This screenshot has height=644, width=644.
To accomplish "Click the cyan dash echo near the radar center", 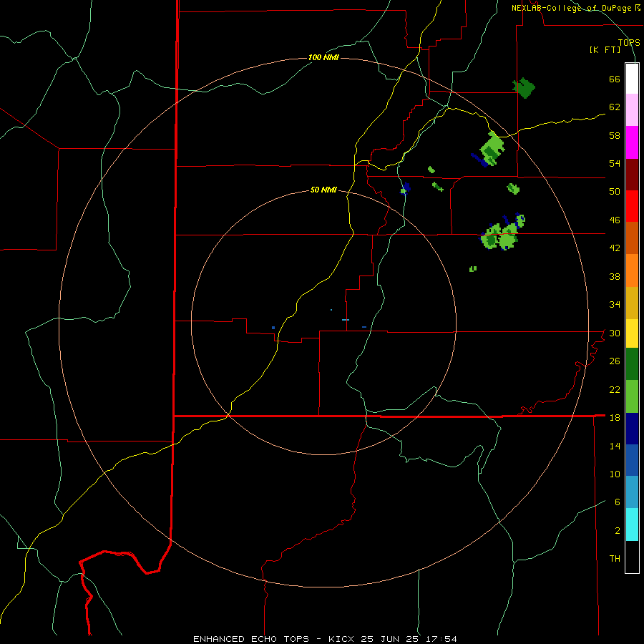I will point(346,320).
